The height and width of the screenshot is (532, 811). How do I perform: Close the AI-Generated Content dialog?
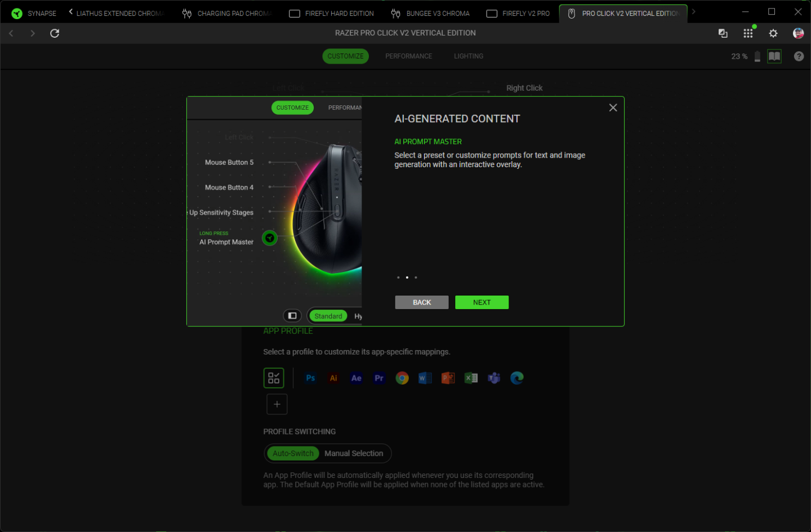(x=613, y=108)
